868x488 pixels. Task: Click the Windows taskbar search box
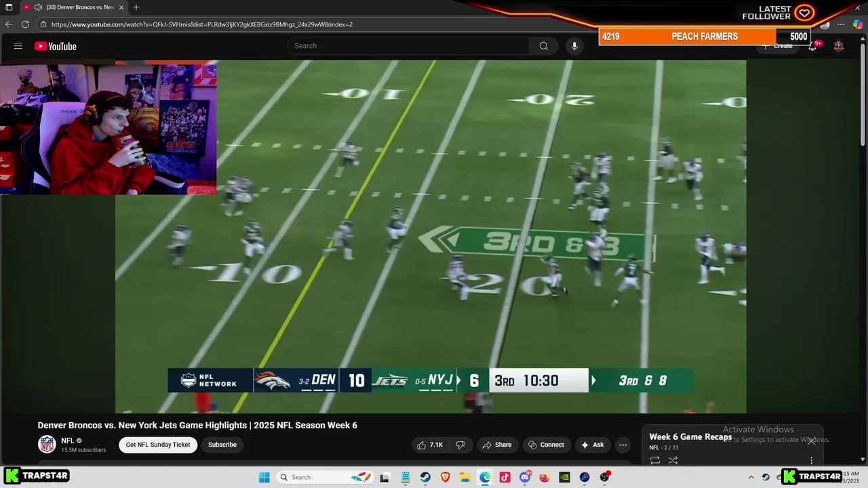coord(325,477)
